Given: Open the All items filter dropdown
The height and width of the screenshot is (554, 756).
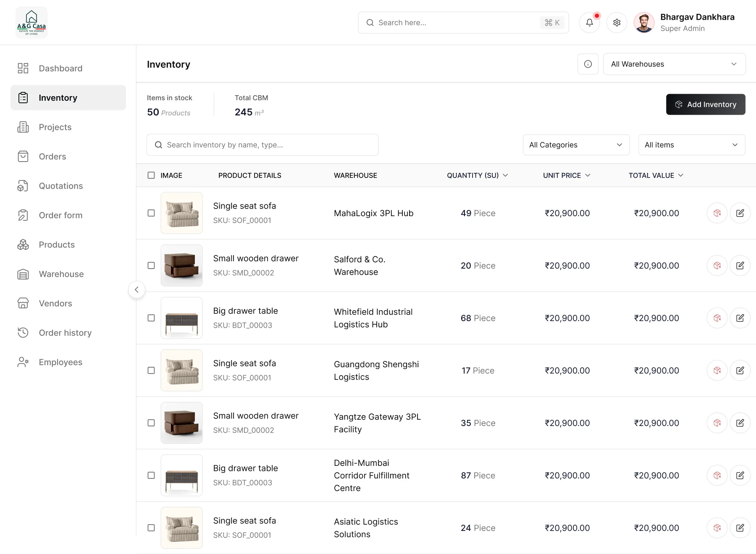Looking at the screenshot, I should coord(691,145).
